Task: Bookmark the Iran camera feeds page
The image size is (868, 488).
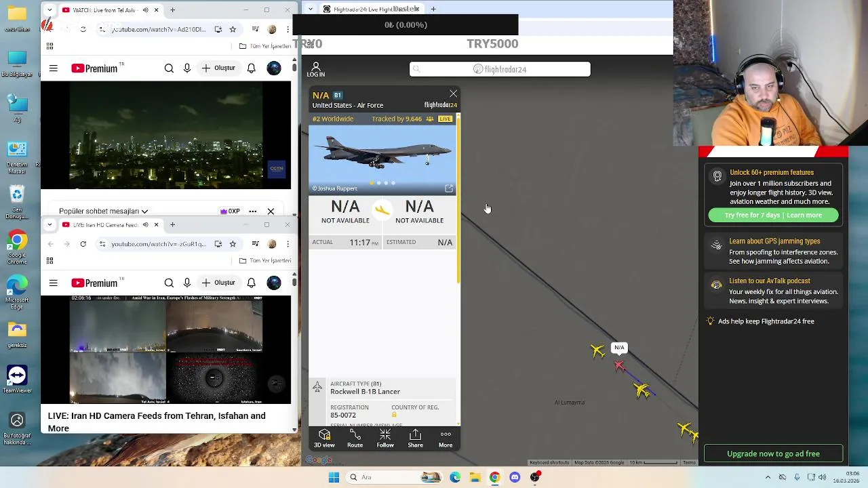Action: coord(233,244)
